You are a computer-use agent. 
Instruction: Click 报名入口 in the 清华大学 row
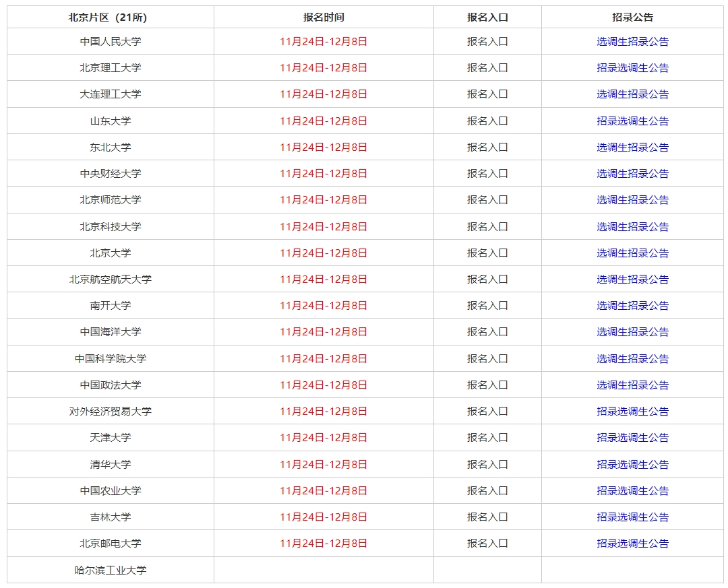[x=487, y=465]
